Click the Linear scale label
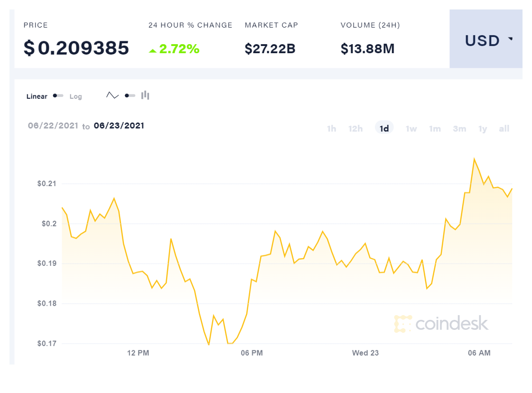 (x=37, y=96)
